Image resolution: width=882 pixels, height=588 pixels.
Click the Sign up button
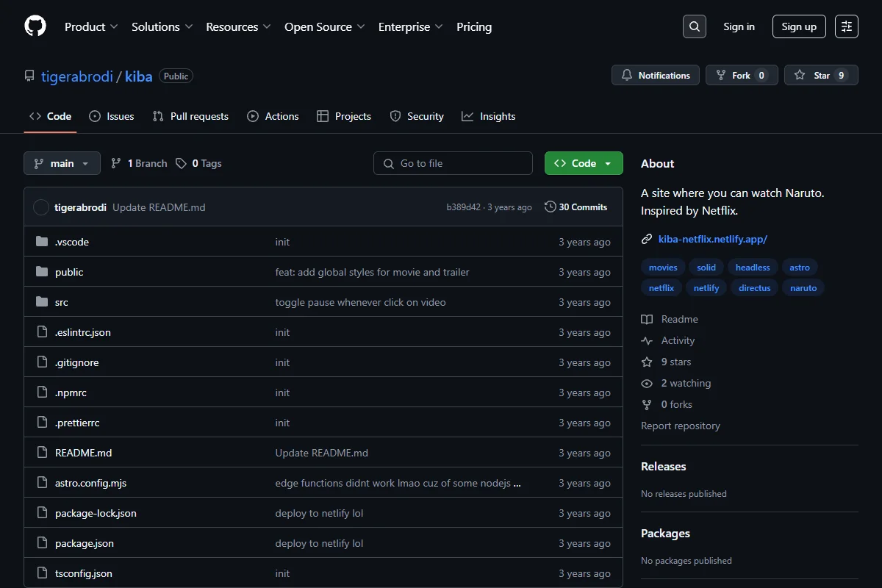tap(799, 26)
